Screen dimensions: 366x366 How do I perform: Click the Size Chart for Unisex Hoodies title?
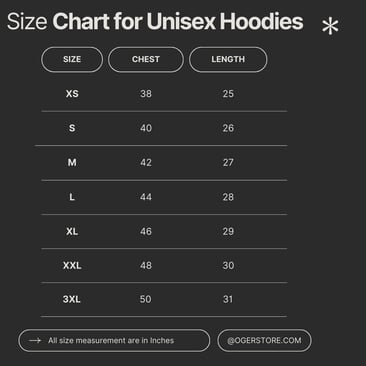(155, 22)
